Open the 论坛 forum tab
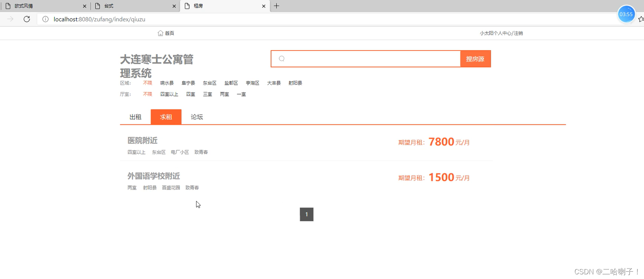644x279 pixels. point(197,117)
